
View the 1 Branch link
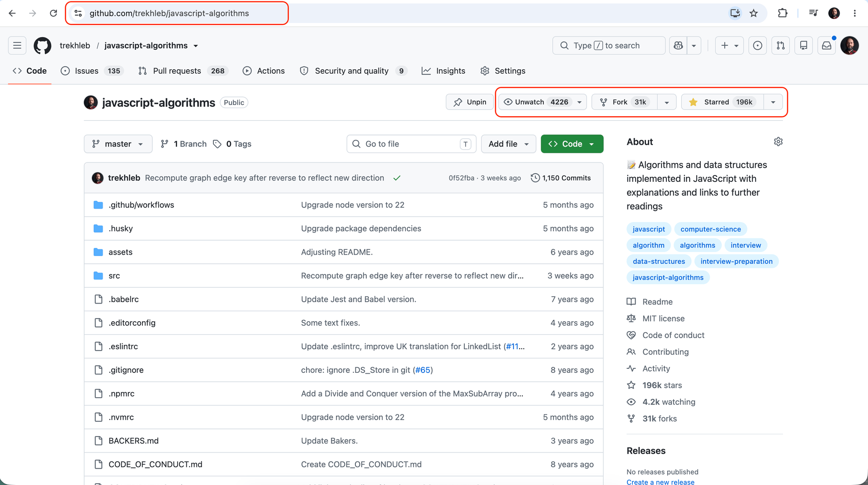(x=184, y=144)
